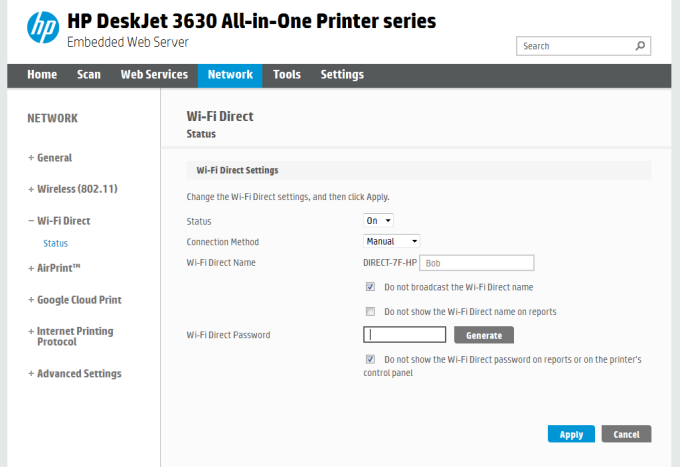Click the Apply button
Screen dimensions: 680x467
571,434
